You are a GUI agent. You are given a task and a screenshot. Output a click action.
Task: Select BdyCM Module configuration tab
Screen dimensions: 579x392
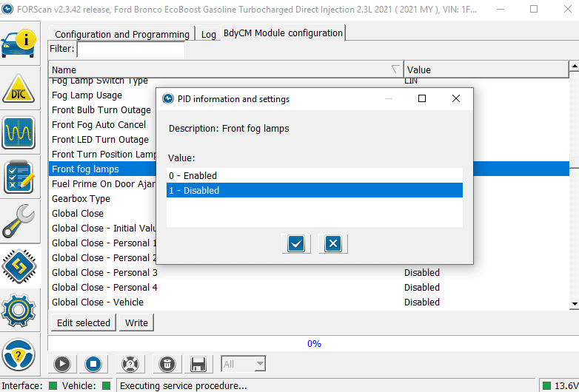283,33
